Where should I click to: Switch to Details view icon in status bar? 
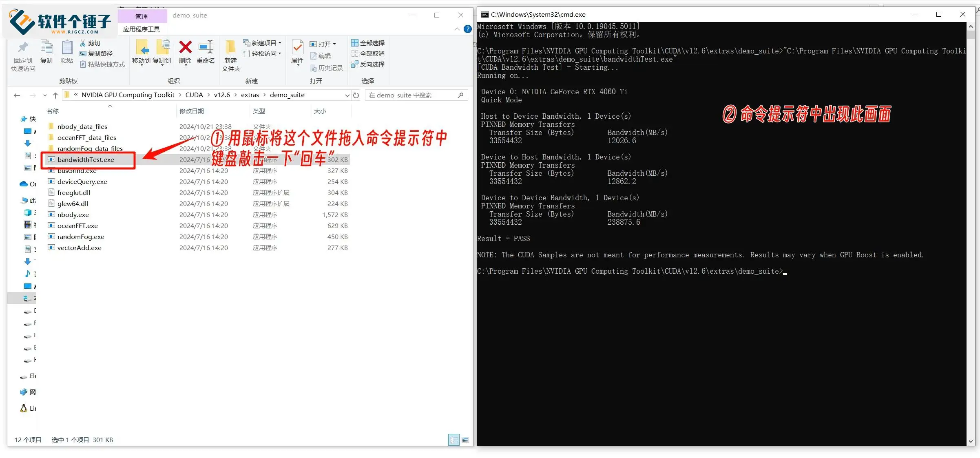(454, 440)
